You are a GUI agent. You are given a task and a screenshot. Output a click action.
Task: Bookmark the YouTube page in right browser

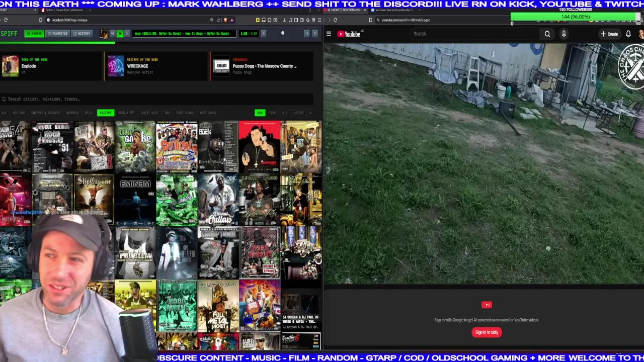370,20
